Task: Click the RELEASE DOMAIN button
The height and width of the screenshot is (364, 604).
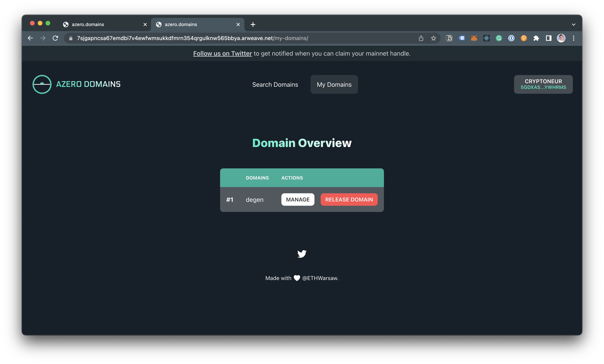Action: 349,200
